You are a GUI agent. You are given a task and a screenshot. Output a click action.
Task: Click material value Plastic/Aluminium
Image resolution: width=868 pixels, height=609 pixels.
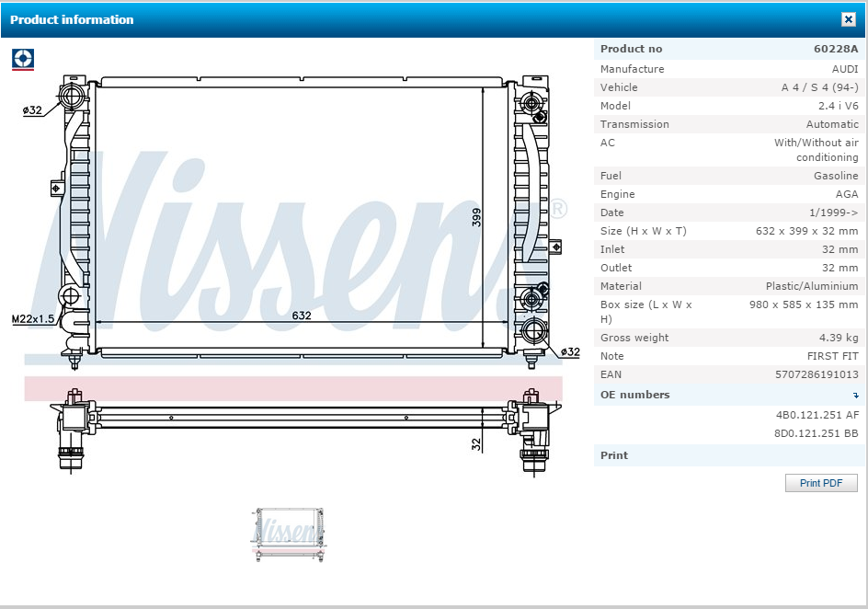pyautogui.click(x=812, y=286)
